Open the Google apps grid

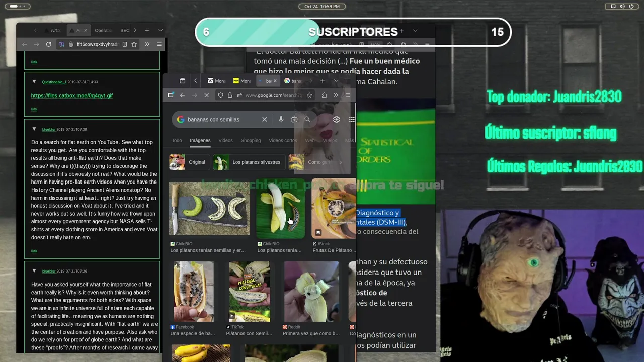pos(352,119)
